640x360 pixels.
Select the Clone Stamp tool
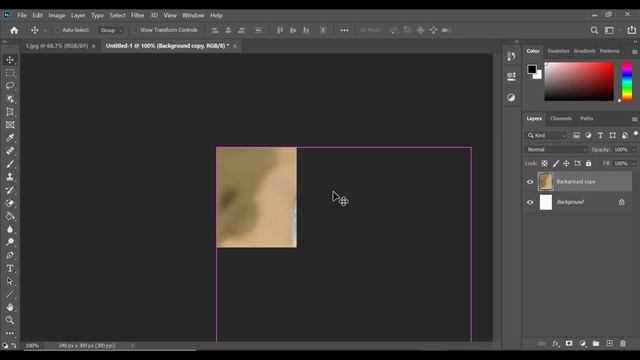coord(10,177)
